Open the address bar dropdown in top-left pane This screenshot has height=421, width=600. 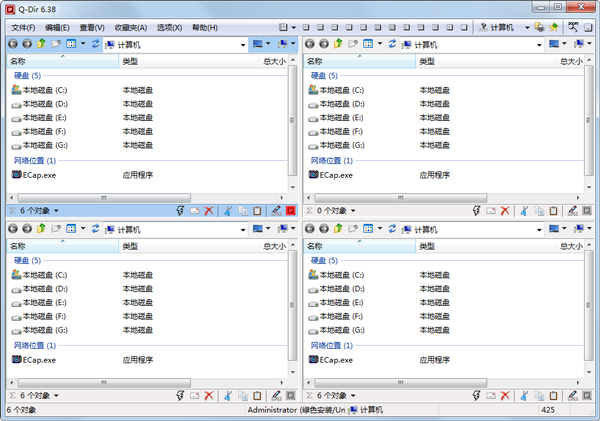(243, 45)
